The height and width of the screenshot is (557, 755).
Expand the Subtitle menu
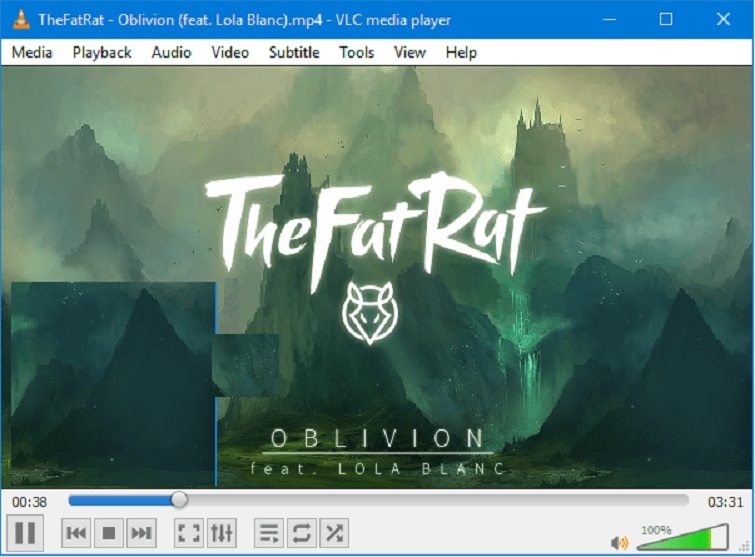tap(294, 52)
